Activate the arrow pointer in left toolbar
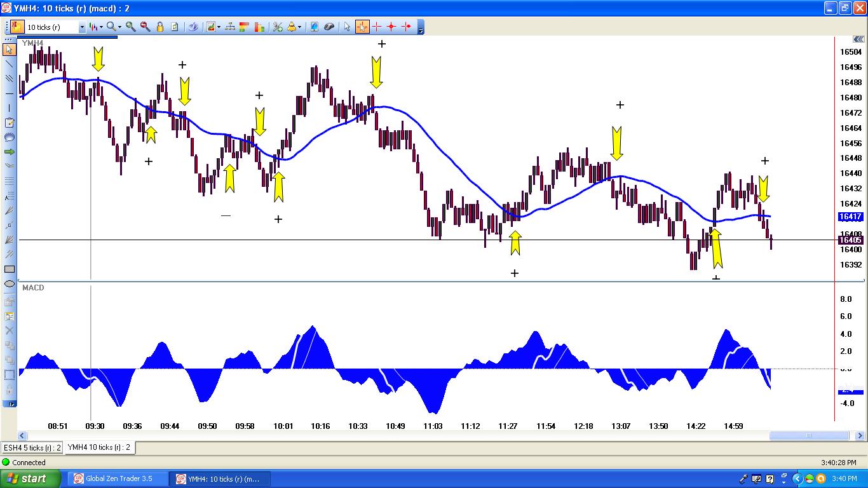This screenshot has height=488, width=868. [x=10, y=50]
